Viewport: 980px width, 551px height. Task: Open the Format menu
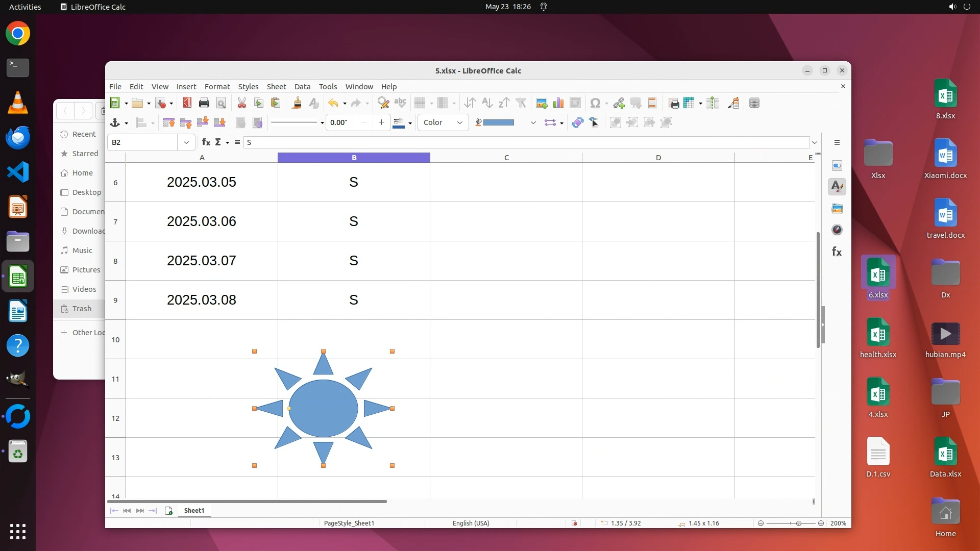(217, 87)
